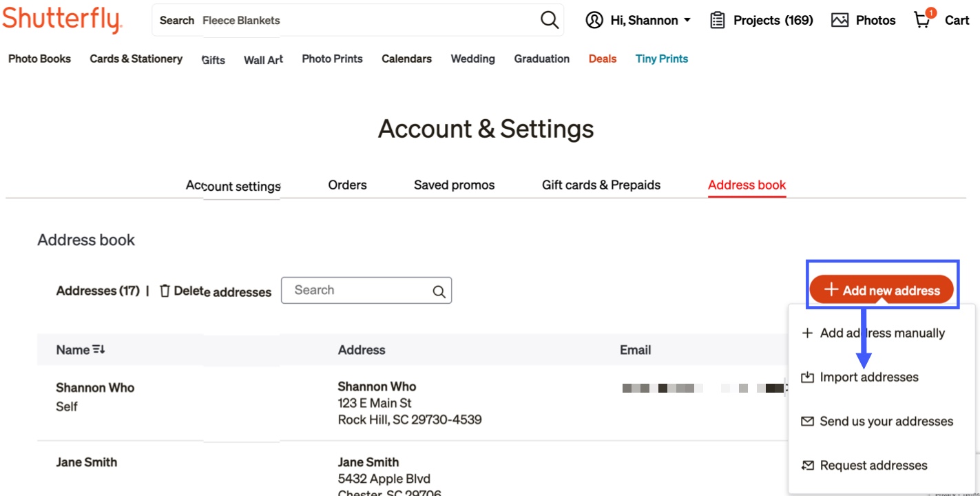Viewport: 980px width, 496px height.
Task: Click the user profile icon beside Hi, Shannon
Action: tap(594, 20)
